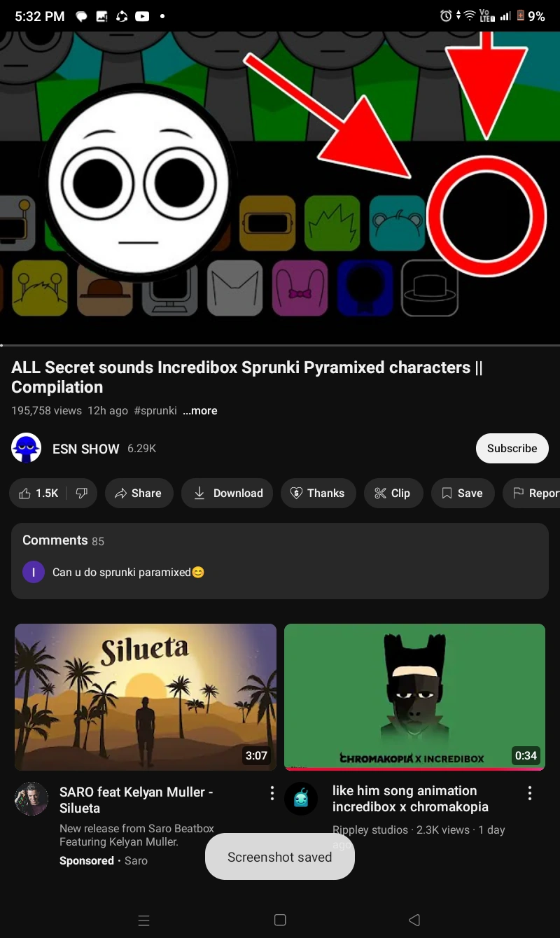Open options for like him song video

click(530, 793)
